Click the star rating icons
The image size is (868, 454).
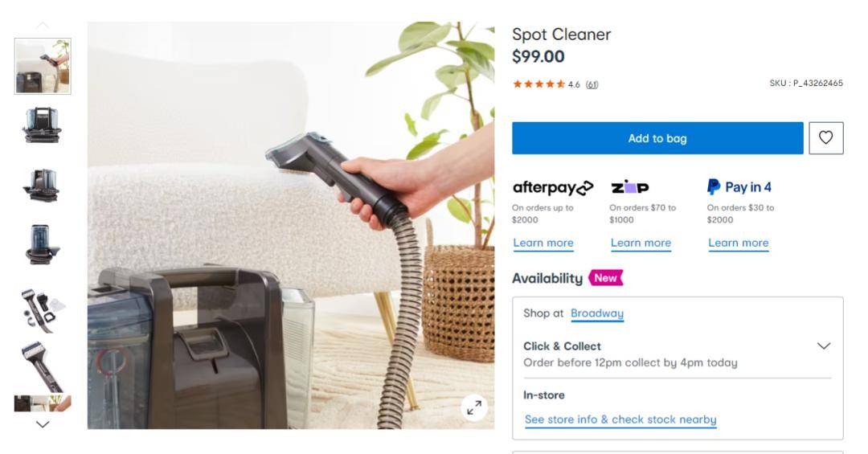click(x=538, y=84)
